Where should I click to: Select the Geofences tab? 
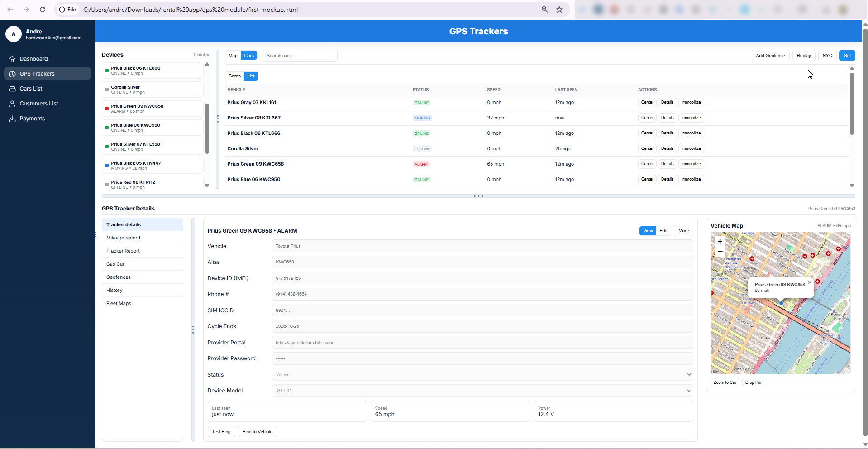point(119,277)
